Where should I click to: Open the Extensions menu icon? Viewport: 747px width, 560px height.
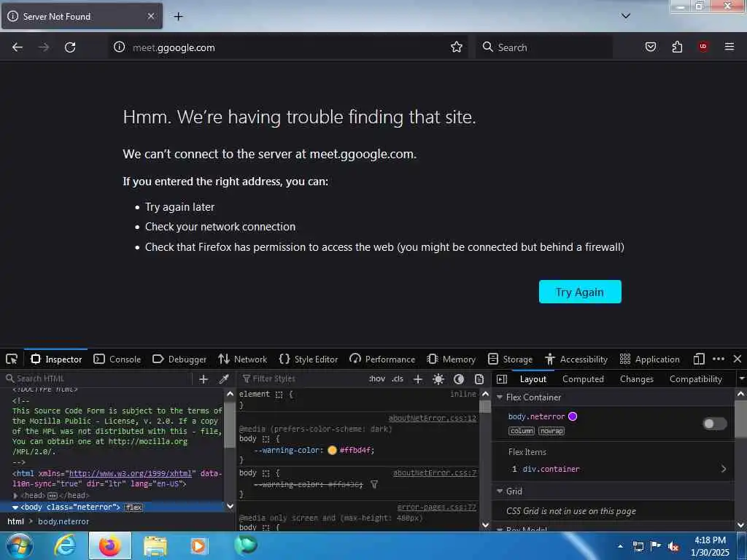click(x=677, y=47)
